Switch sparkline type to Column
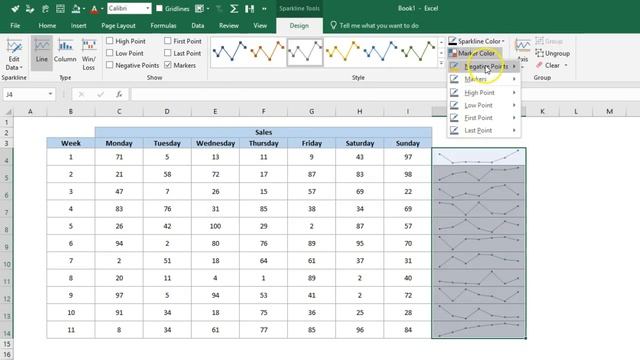 point(65,52)
